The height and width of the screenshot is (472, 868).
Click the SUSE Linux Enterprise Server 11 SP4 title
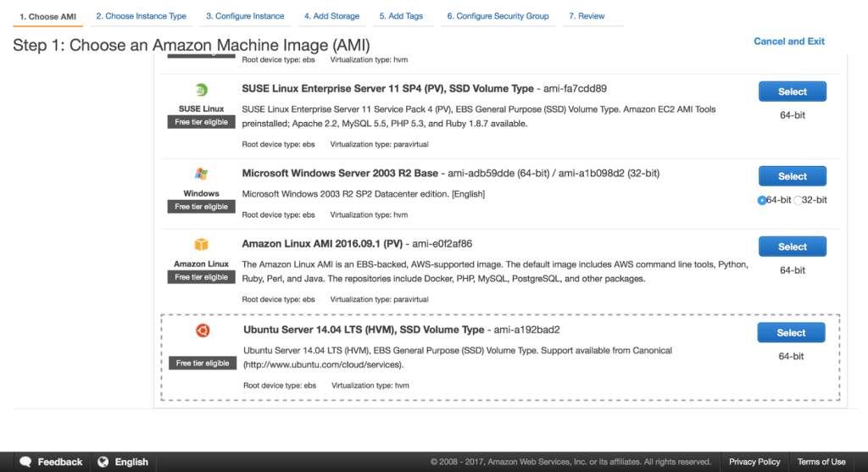(x=387, y=88)
